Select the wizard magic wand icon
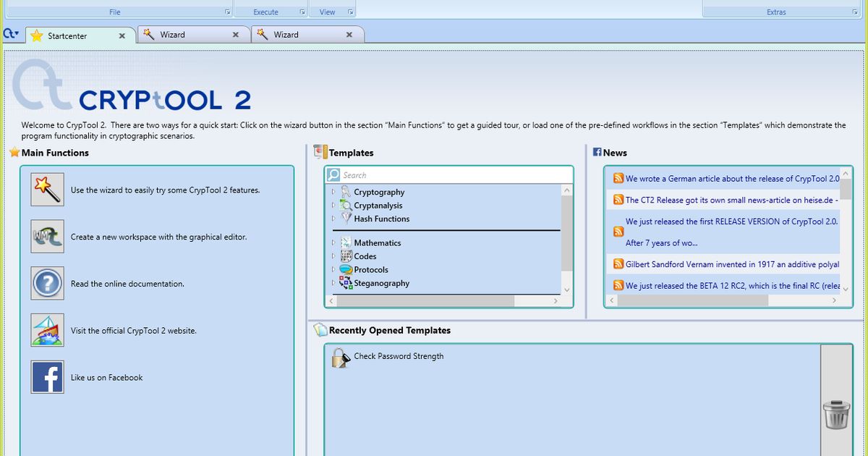868x456 pixels. click(x=47, y=189)
